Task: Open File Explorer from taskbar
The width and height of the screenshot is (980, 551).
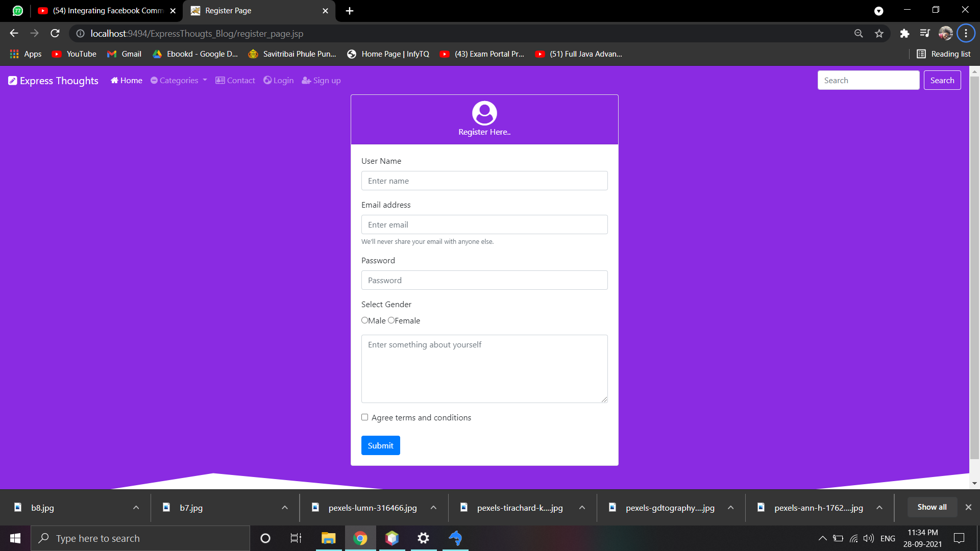Action: click(x=328, y=538)
